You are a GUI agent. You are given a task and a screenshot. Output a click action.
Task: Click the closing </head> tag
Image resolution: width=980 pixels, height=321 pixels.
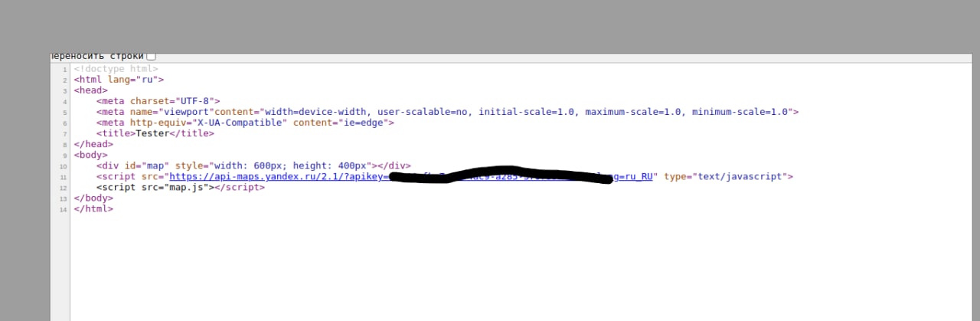(93, 144)
